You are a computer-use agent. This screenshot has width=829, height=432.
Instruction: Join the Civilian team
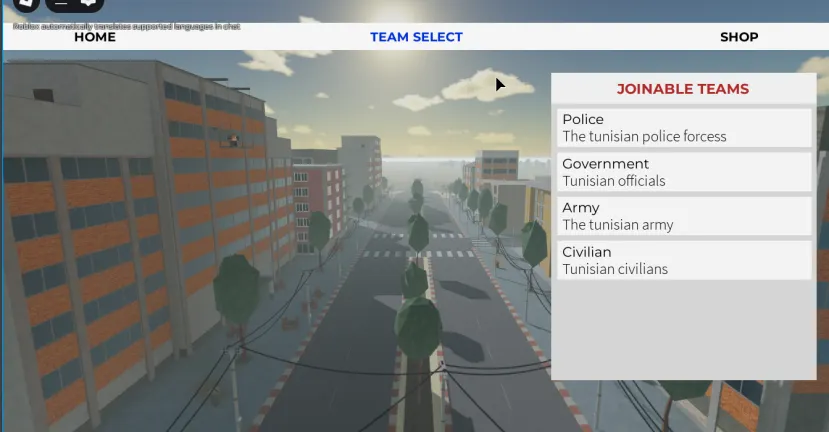684,261
